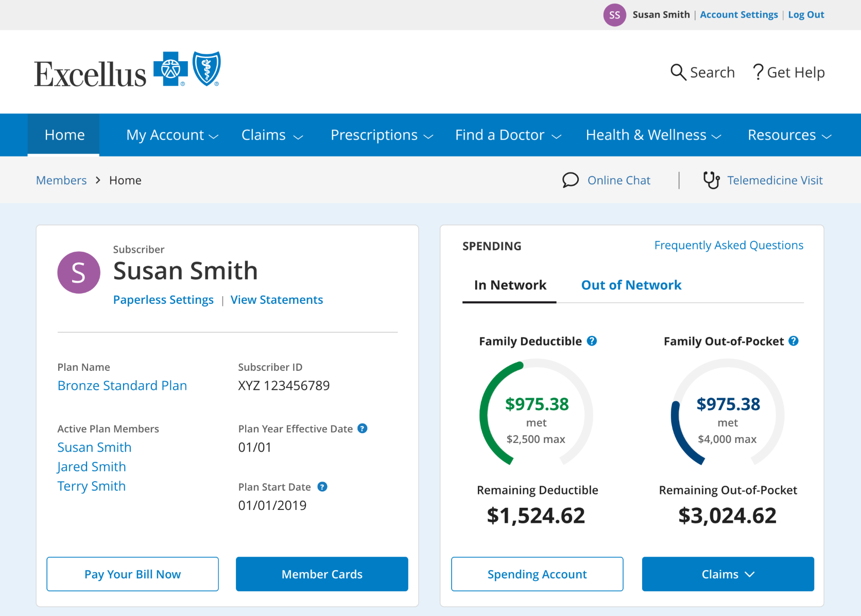This screenshot has width=861, height=616.
Task: Click the Telemedicine stethoscope icon
Action: tap(711, 180)
